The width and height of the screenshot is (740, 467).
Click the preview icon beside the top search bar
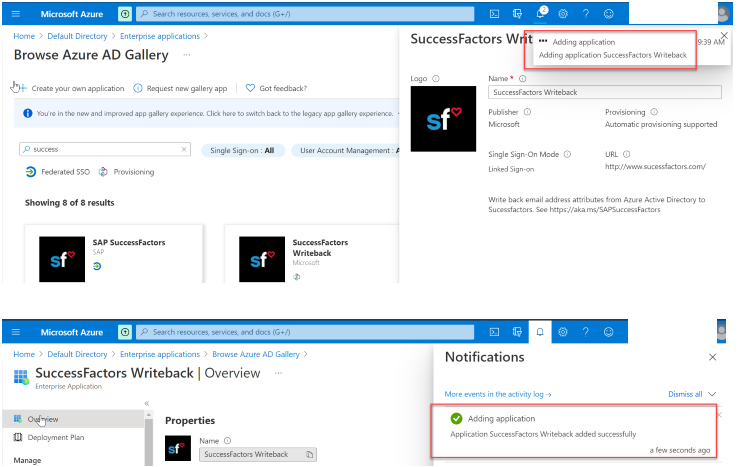(x=125, y=14)
